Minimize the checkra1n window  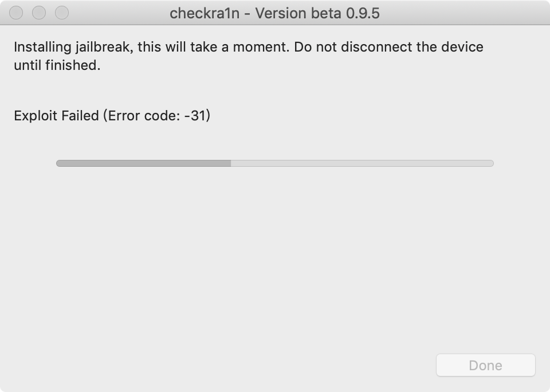click(39, 13)
